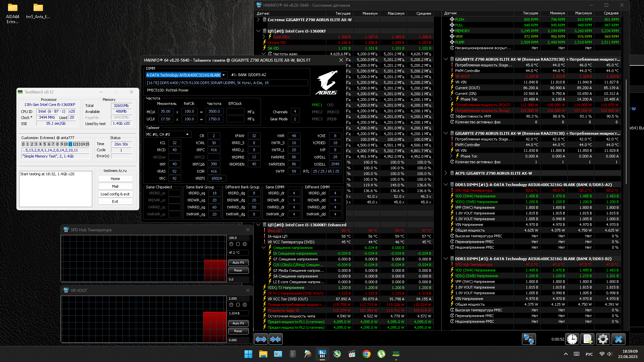Viewport: 644px width, 362px height.
Task: Click first color circle in VR VOUT graph
Action: tap(231, 305)
